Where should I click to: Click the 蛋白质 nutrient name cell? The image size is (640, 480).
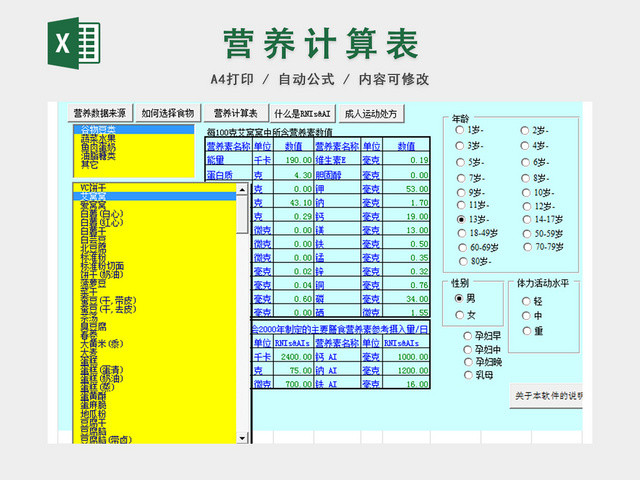[228, 175]
